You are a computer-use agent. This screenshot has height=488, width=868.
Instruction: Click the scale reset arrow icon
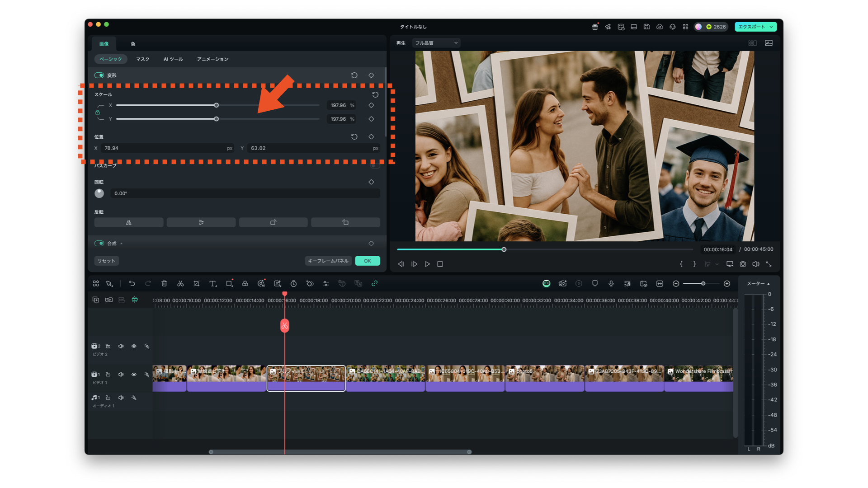[x=375, y=94]
